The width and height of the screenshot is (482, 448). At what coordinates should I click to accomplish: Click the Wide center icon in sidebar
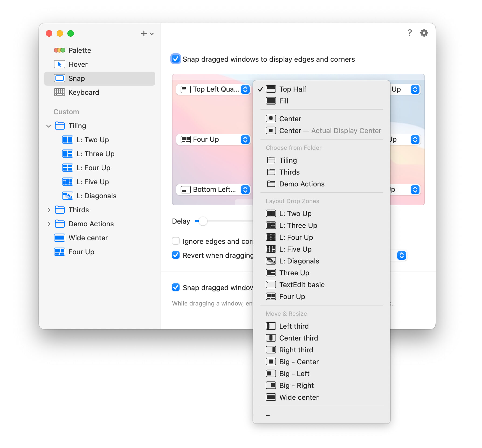59,238
